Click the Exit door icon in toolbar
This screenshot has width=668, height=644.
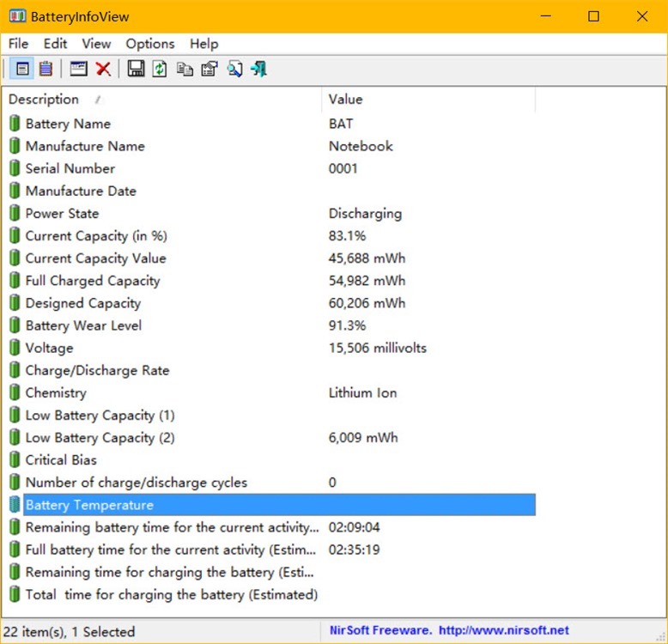point(258,69)
